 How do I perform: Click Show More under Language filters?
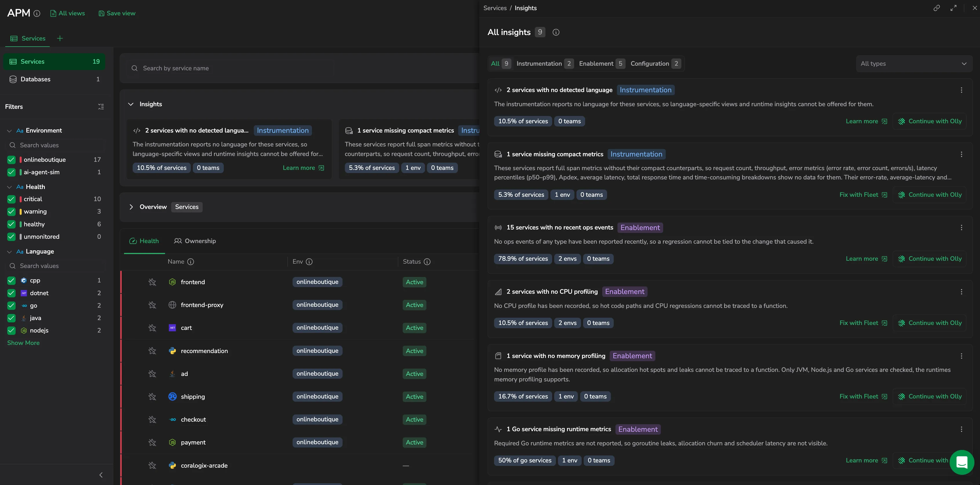tap(23, 343)
